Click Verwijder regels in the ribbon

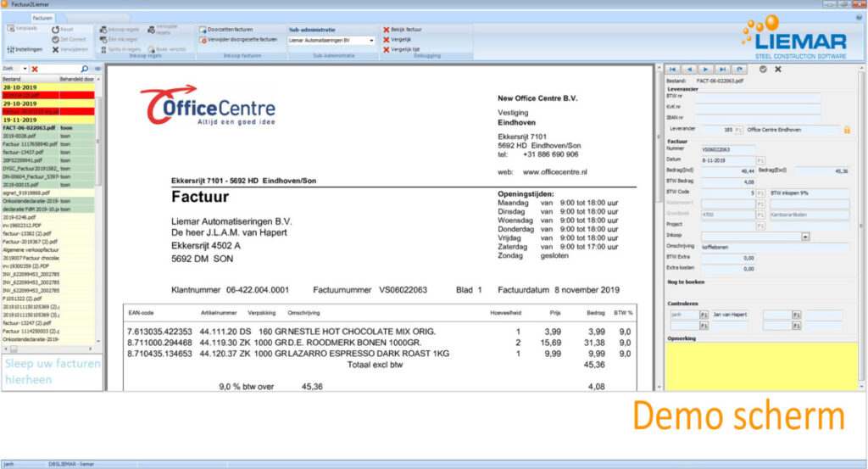click(162, 30)
